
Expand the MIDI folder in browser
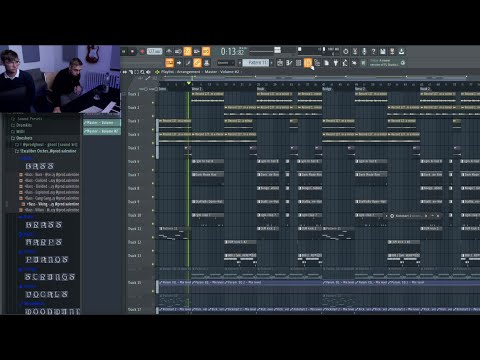(x=20, y=131)
